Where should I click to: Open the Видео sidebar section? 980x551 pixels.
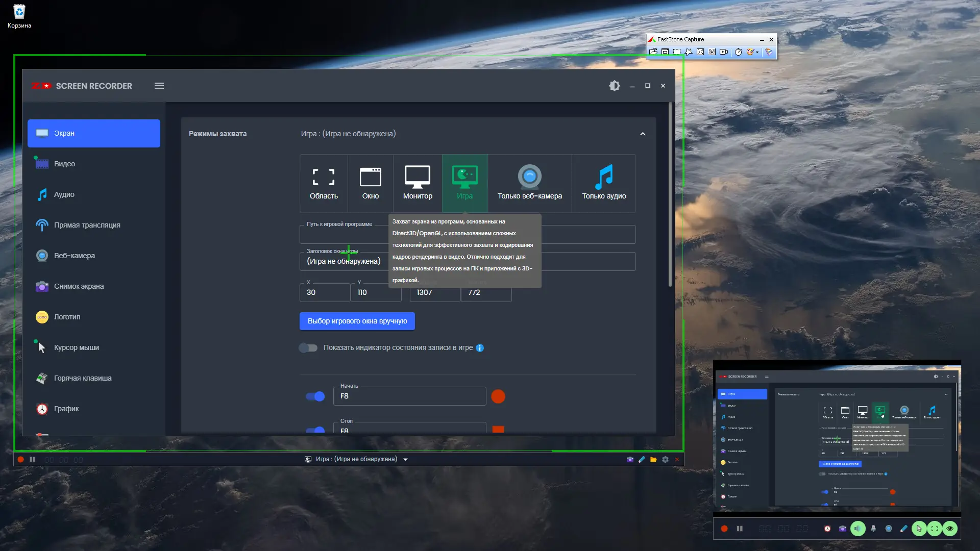tap(64, 164)
